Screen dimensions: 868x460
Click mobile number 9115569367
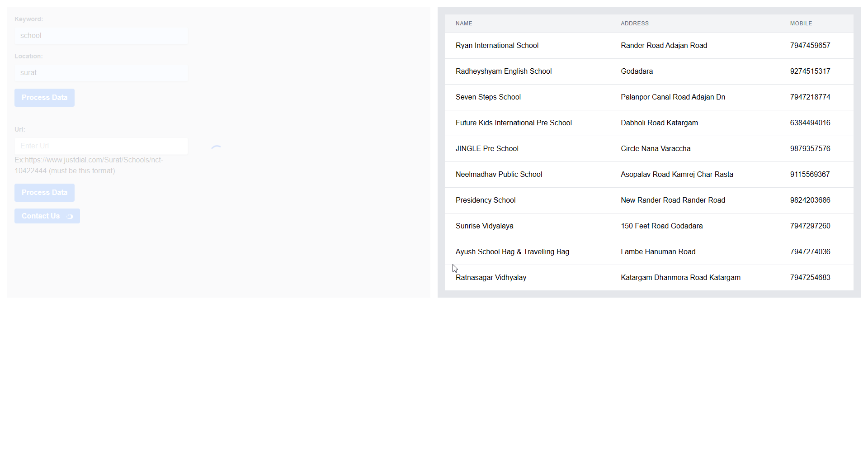coord(810,175)
